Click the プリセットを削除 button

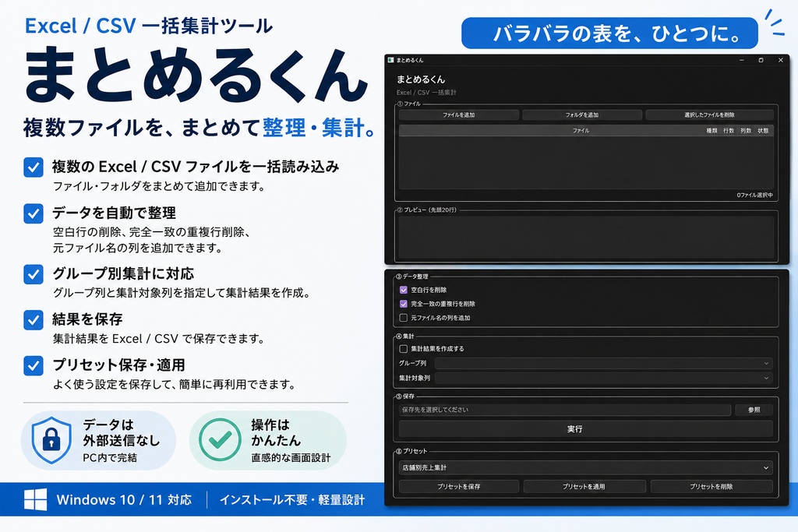pos(711,487)
